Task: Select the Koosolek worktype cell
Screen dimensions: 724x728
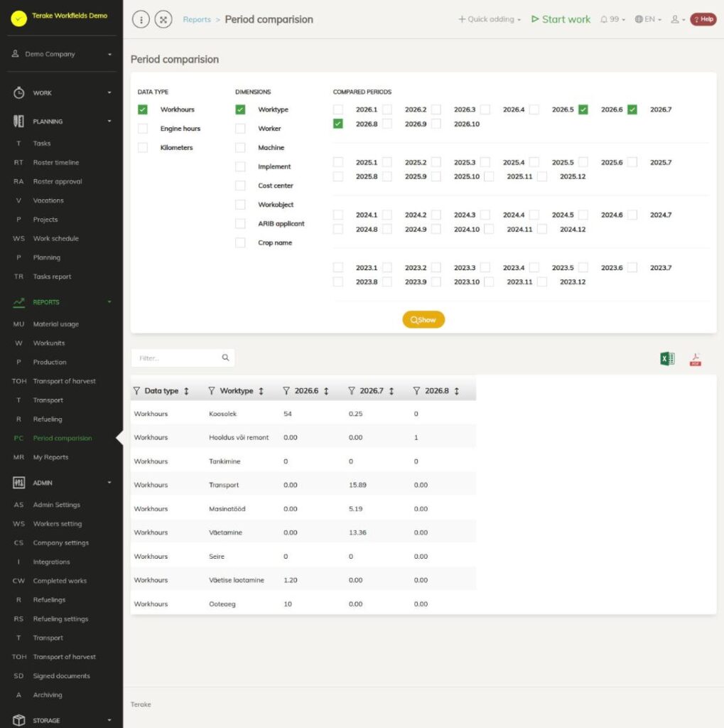Action: pyautogui.click(x=223, y=414)
